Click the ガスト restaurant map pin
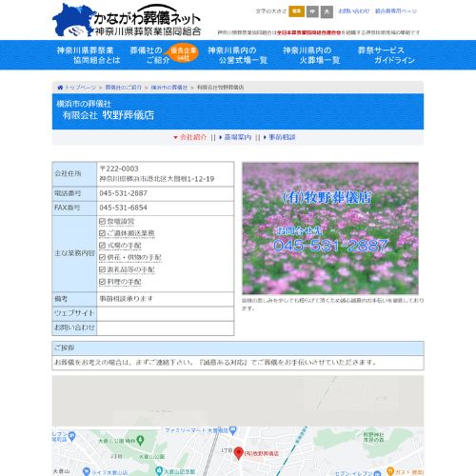Image resolution: width=476 pixels, height=476 pixels. [x=390, y=471]
